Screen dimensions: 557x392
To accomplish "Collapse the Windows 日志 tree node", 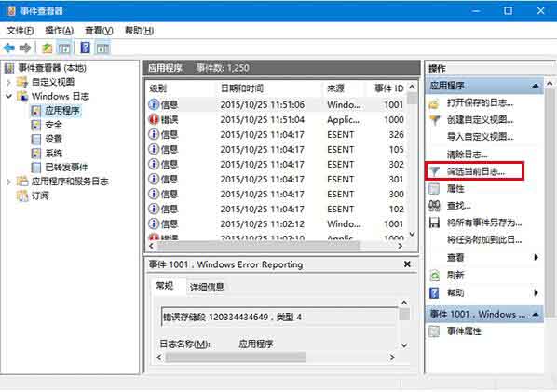I will tap(9, 96).
